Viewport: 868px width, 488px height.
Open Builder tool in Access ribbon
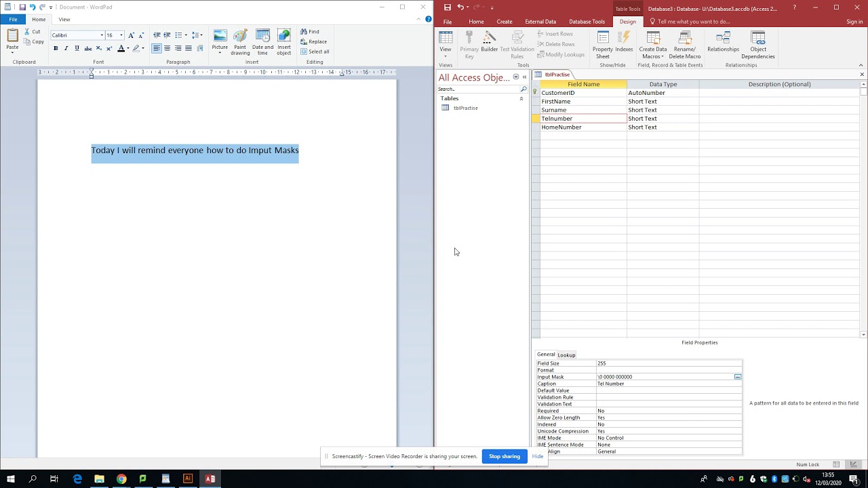489,42
